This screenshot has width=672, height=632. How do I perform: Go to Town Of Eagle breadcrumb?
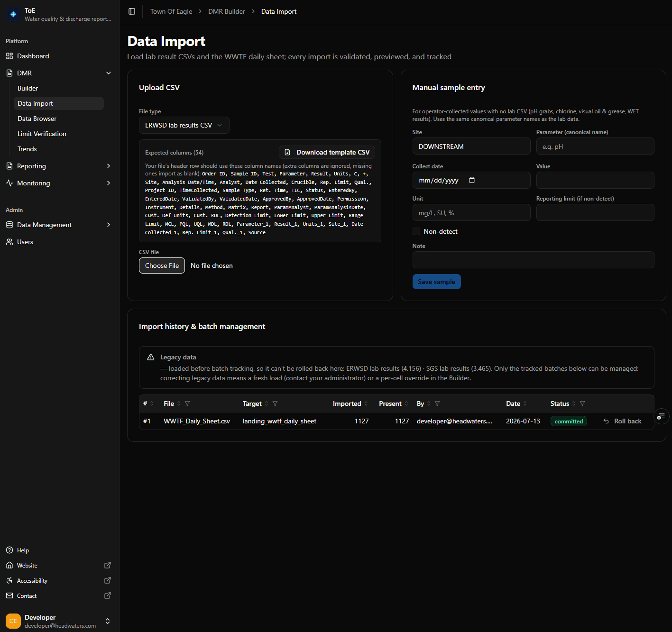pyautogui.click(x=171, y=11)
